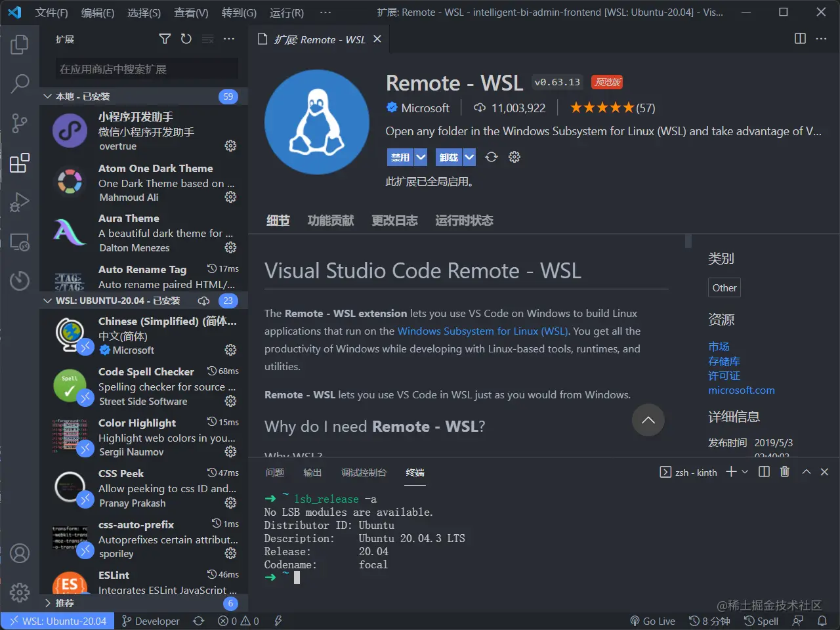The image size is (840, 630).
Task: Click cloud install icon in WSL section header
Action: [x=204, y=301]
